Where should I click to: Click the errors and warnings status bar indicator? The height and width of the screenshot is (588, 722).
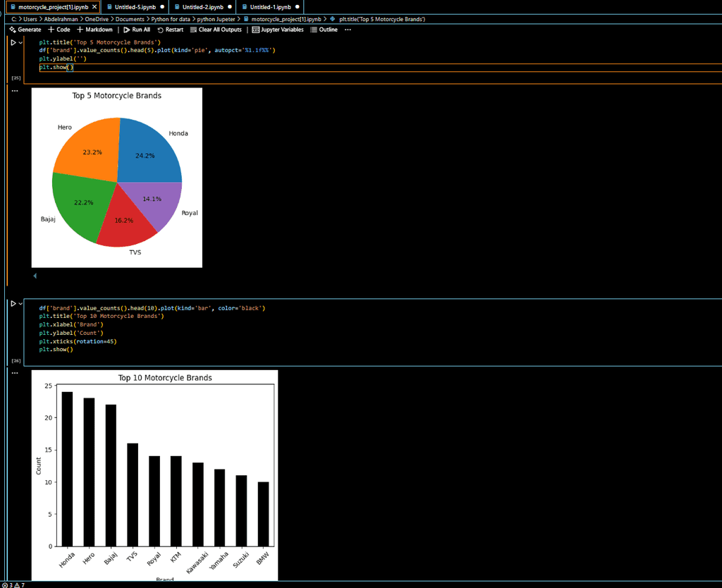(x=13, y=584)
